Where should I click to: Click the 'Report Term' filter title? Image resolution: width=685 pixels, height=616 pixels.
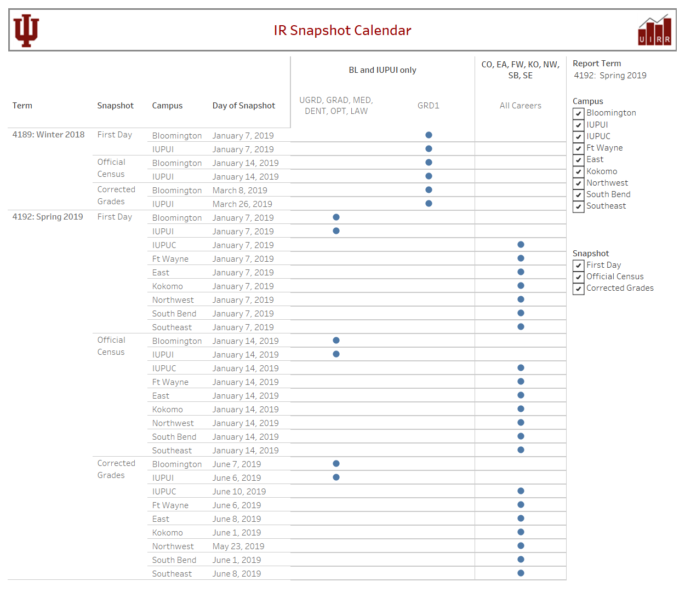pyautogui.click(x=597, y=64)
